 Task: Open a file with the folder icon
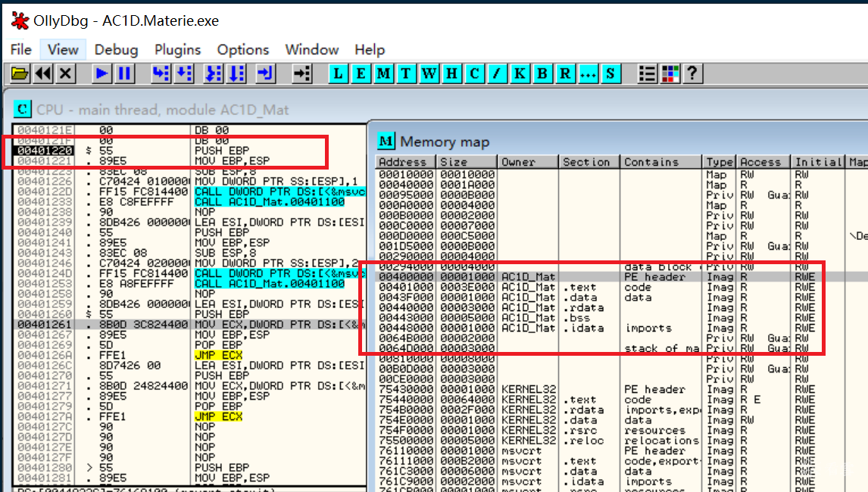[20, 73]
